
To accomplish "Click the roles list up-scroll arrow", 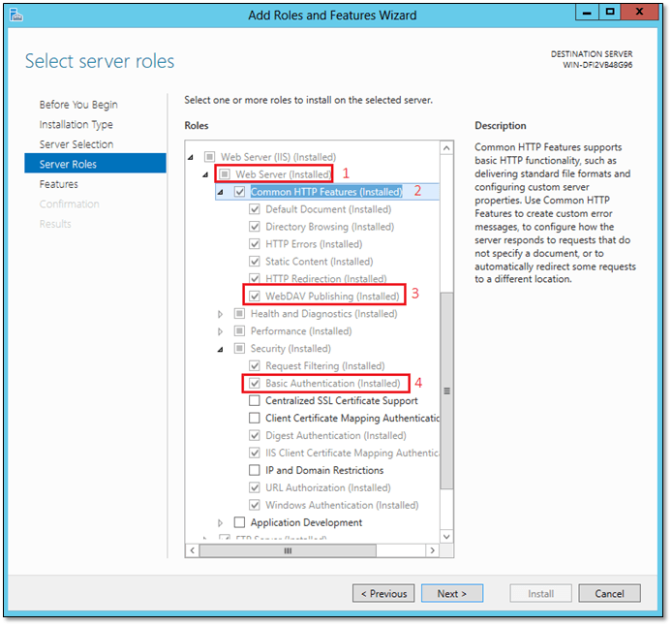I will pyautogui.click(x=446, y=148).
